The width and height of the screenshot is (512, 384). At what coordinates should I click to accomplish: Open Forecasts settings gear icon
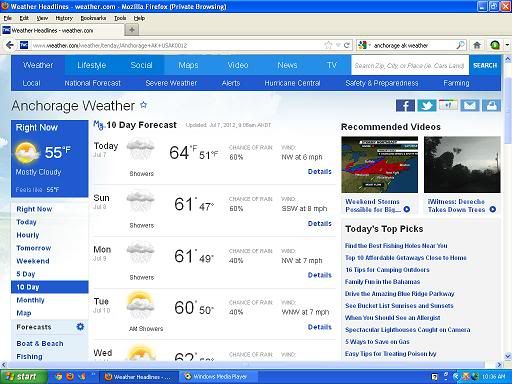(80, 327)
